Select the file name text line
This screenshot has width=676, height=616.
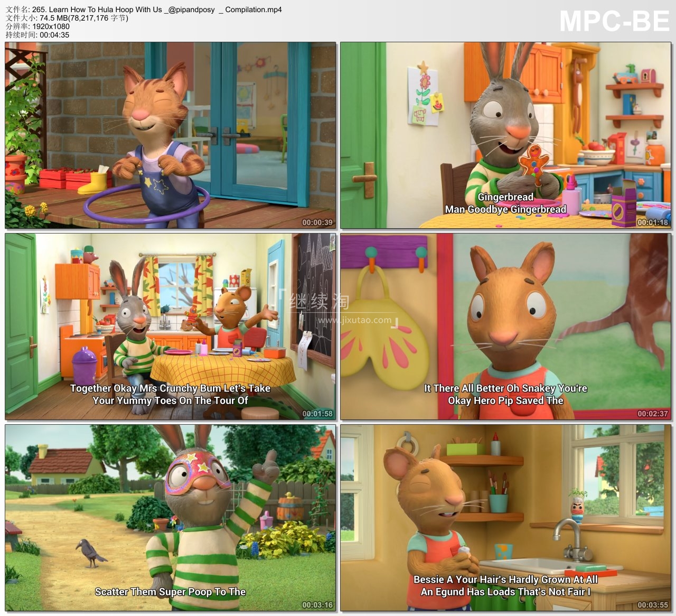(x=144, y=10)
